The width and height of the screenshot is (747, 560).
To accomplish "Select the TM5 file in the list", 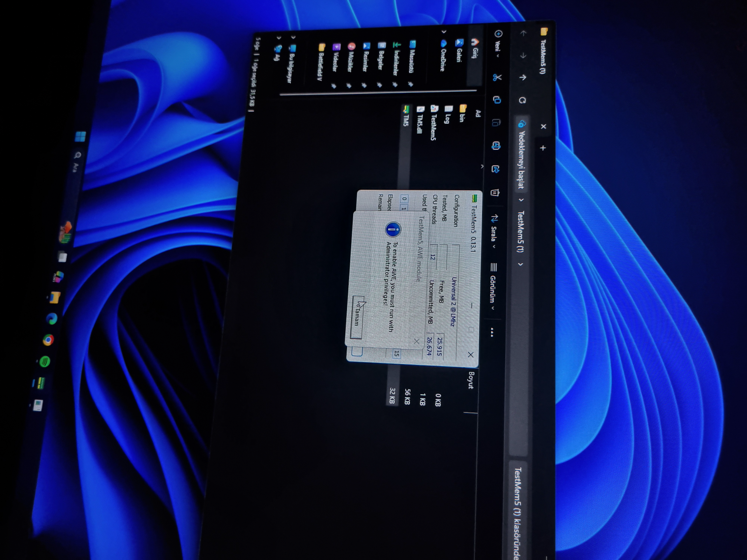I will tap(406, 116).
